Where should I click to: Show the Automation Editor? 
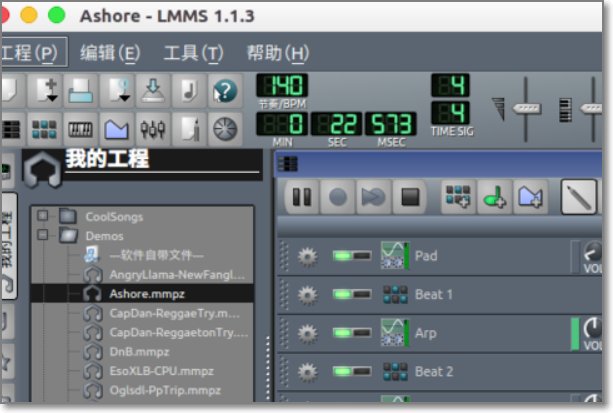click(x=118, y=129)
